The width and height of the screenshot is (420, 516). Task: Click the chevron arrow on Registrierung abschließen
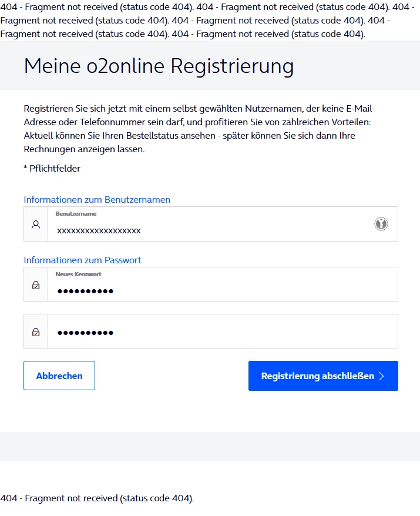pyautogui.click(x=381, y=376)
